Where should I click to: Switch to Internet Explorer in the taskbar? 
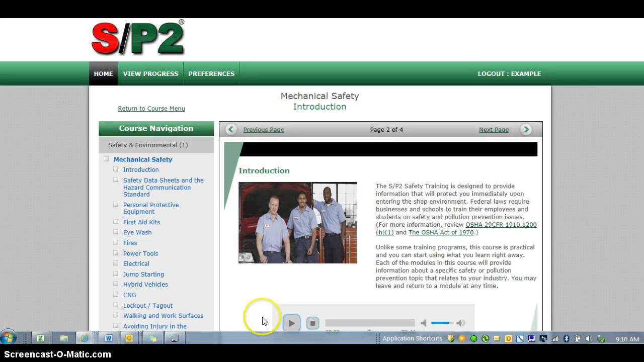[85, 338]
